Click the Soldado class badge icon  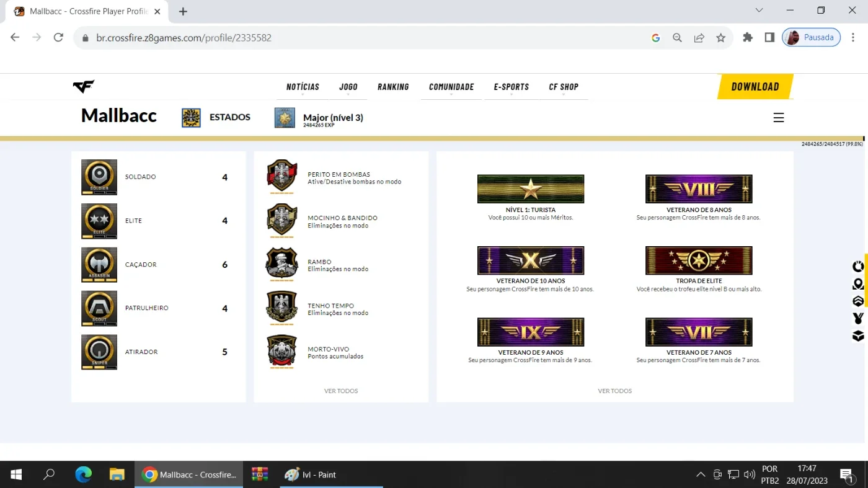99,177
